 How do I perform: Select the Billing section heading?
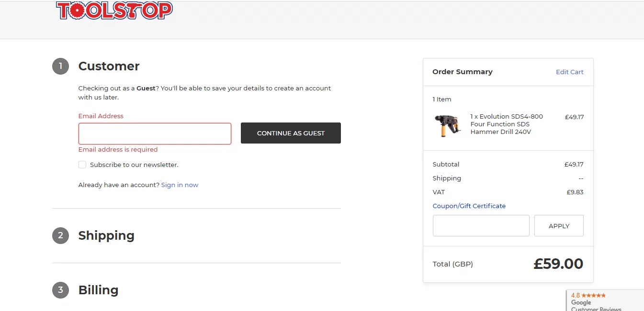98,290
